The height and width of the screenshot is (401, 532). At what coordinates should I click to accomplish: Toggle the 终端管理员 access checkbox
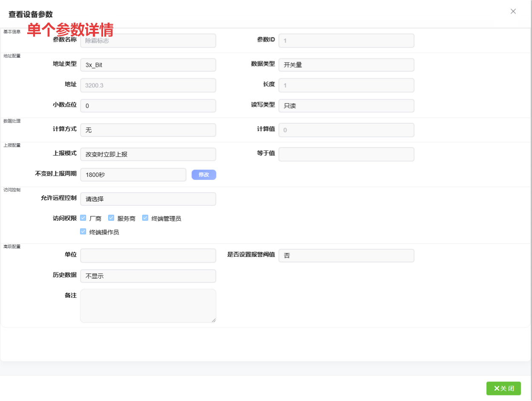coord(145,218)
